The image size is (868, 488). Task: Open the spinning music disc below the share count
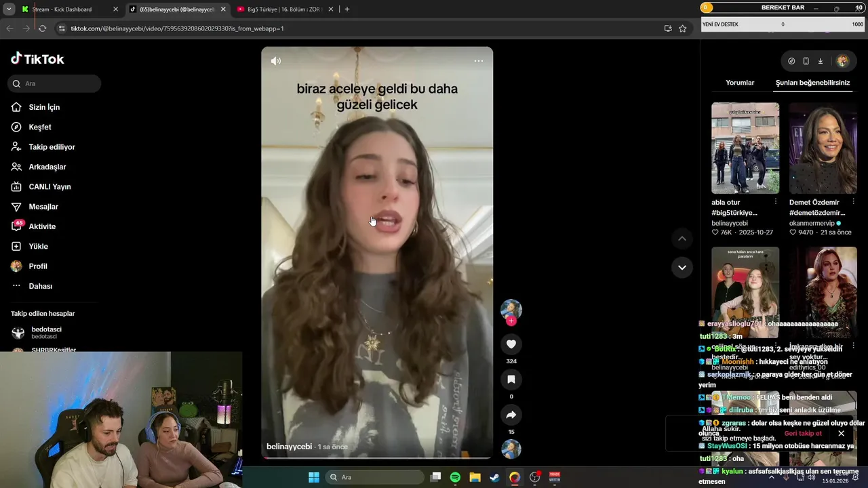[x=511, y=449]
